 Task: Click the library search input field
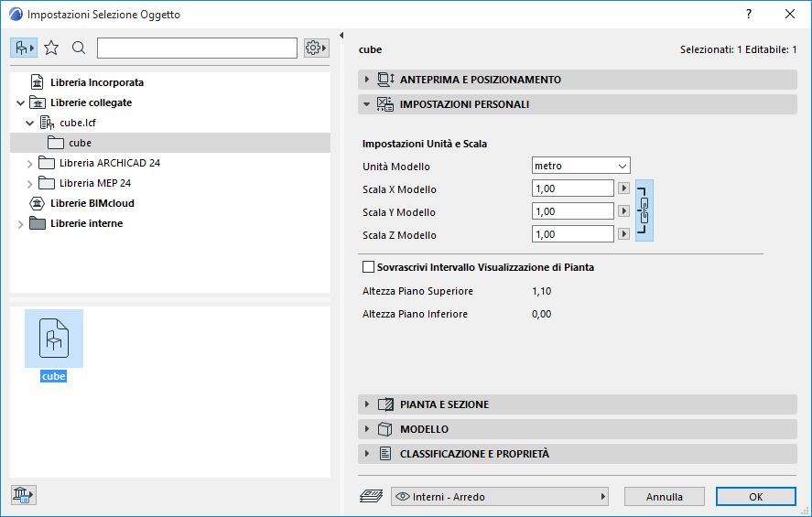198,48
